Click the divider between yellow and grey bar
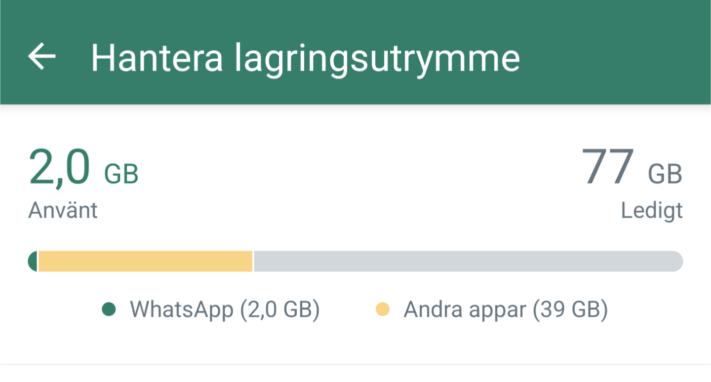 point(253,261)
